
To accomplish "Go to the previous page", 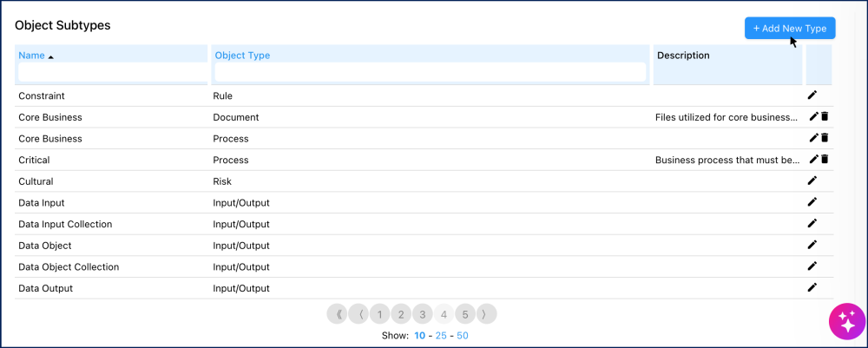I will (x=358, y=314).
